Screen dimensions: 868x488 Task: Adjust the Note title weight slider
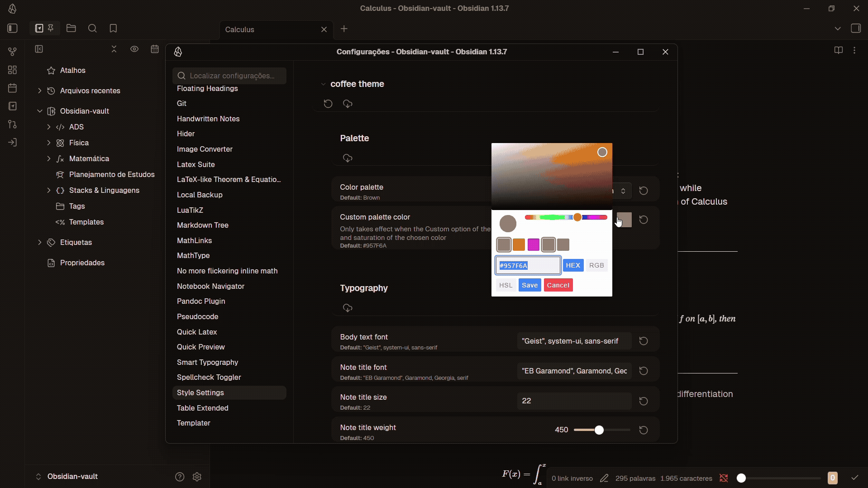pyautogui.click(x=602, y=430)
